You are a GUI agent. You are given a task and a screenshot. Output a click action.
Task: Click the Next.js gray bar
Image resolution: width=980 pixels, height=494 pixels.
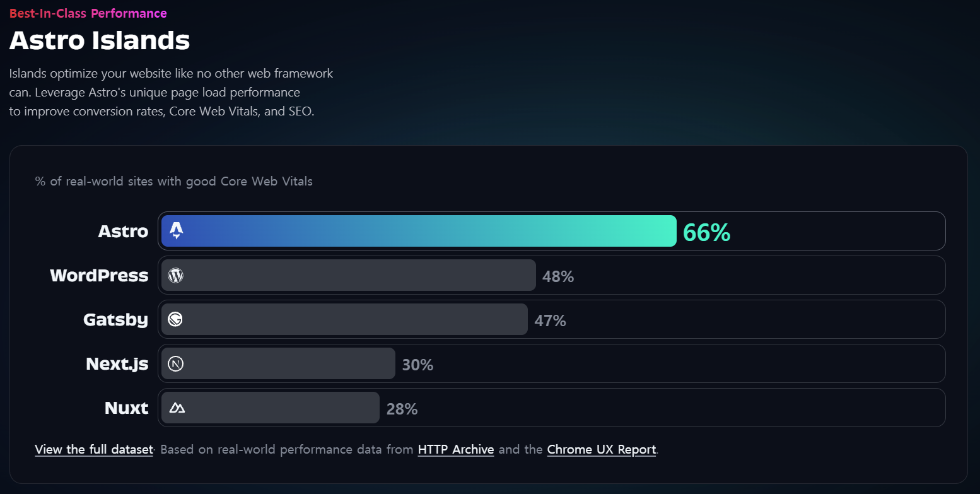pos(278,363)
